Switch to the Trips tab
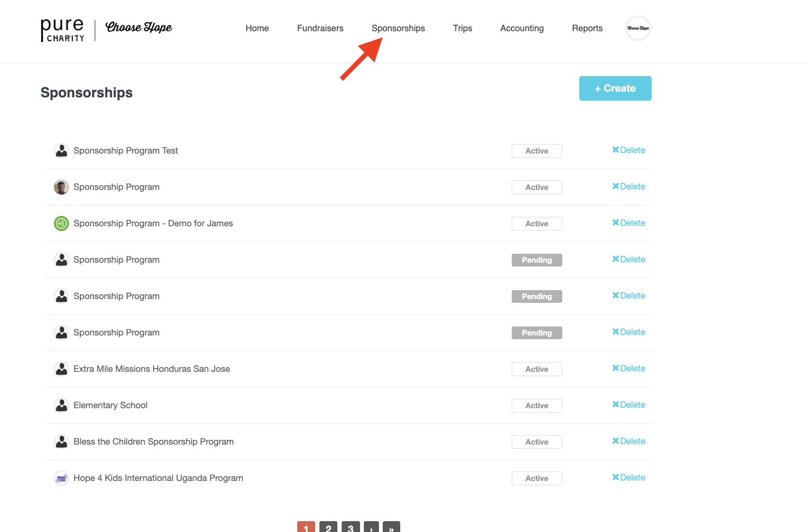 (462, 28)
